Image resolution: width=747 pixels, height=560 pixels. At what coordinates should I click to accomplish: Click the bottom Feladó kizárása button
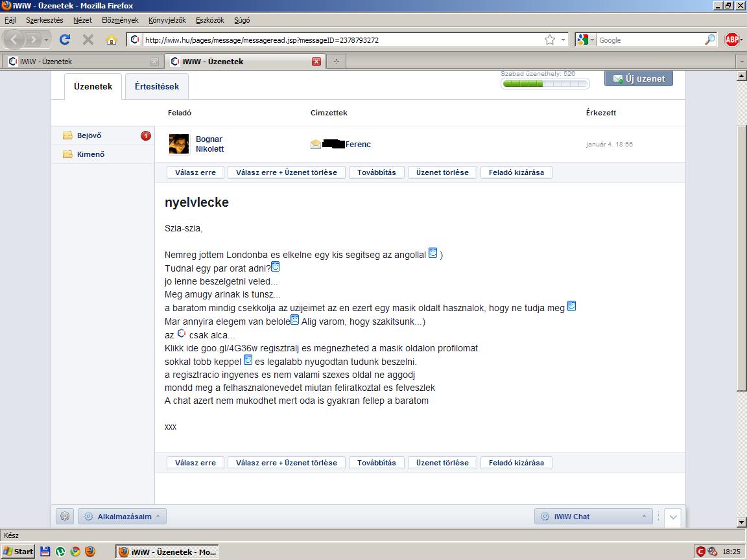516,463
